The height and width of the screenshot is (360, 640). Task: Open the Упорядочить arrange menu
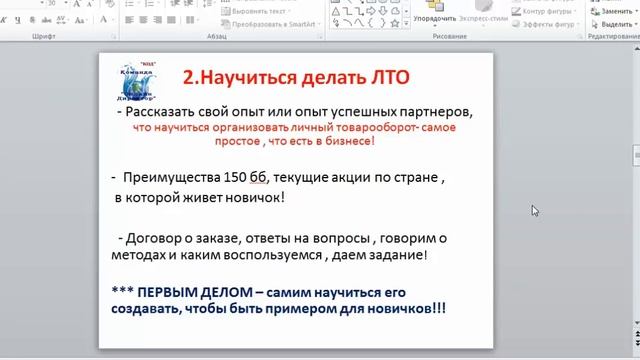click(435, 12)
